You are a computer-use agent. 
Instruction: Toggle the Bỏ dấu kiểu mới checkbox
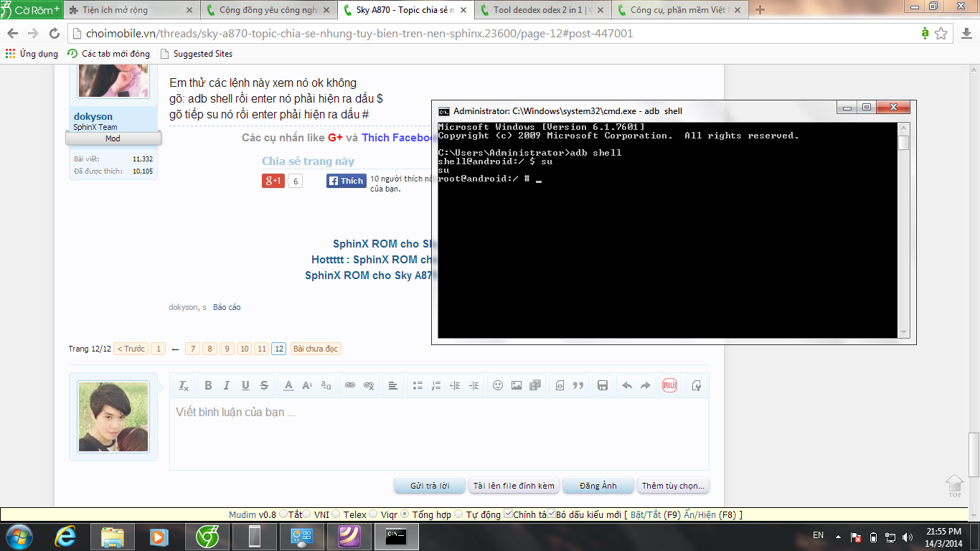552,514
